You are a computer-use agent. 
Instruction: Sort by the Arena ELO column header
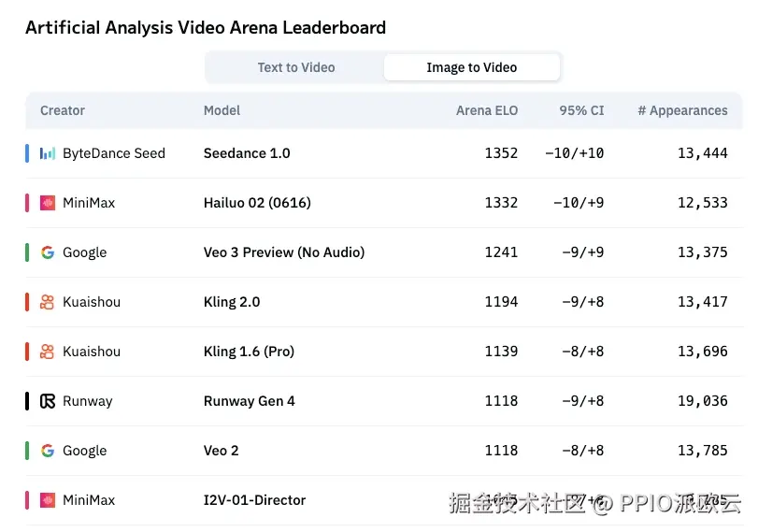coord(487,110)
